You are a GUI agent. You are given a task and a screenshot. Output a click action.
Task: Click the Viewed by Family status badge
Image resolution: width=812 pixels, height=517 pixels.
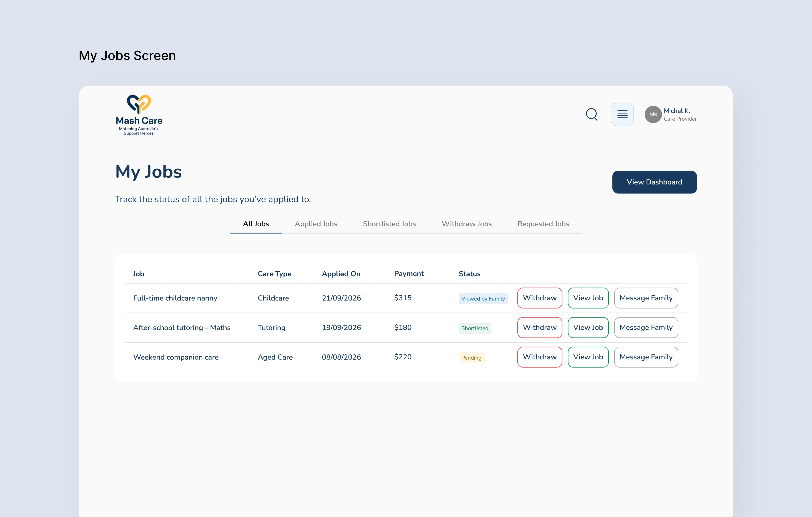coord(483,299)
